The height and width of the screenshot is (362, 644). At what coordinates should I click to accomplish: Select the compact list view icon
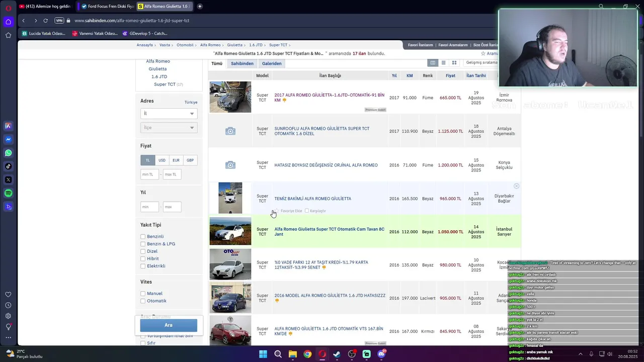point(443,63)
